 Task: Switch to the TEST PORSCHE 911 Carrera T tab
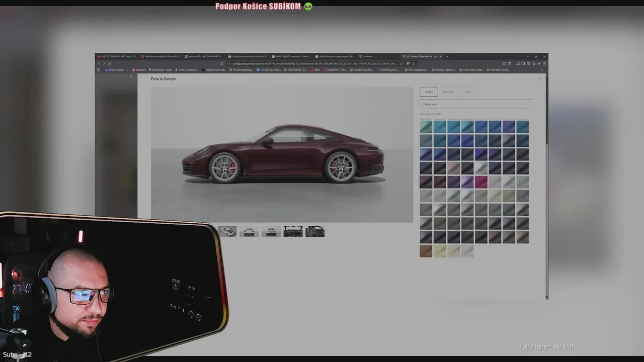117,56
